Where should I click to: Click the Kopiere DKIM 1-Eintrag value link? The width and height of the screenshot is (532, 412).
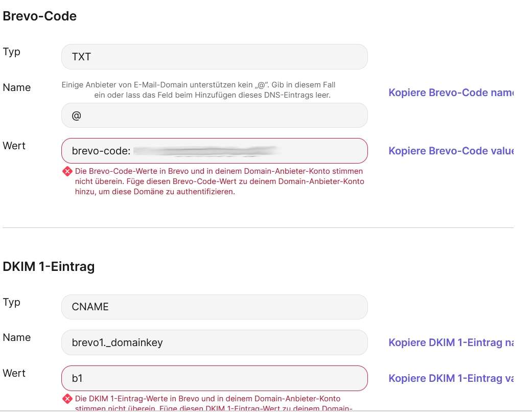click(450, 378)
